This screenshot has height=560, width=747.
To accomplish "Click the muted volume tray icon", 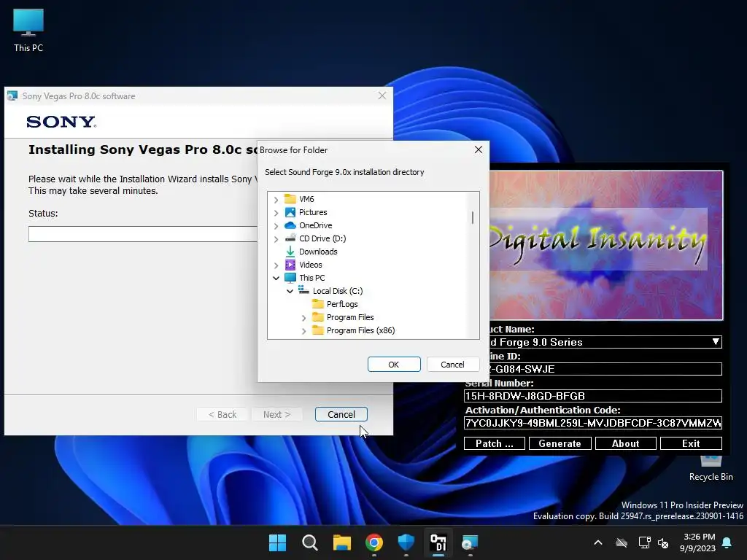I will (x=662, y=542).
